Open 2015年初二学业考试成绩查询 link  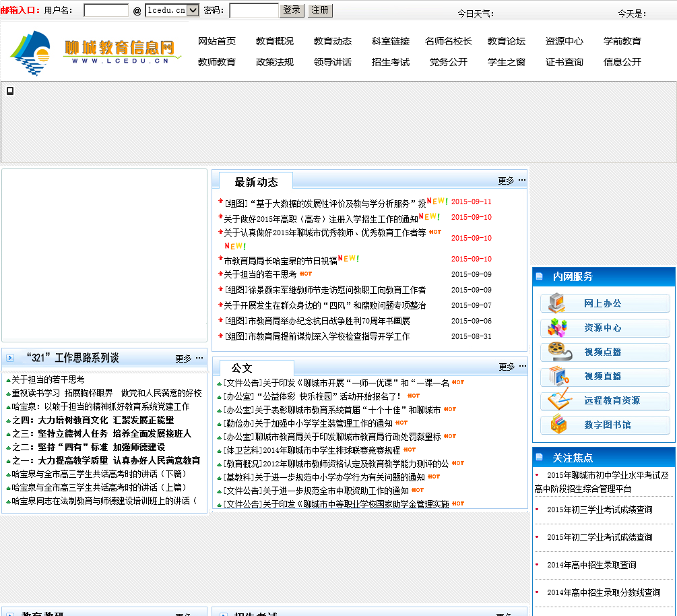coord(600,537)
